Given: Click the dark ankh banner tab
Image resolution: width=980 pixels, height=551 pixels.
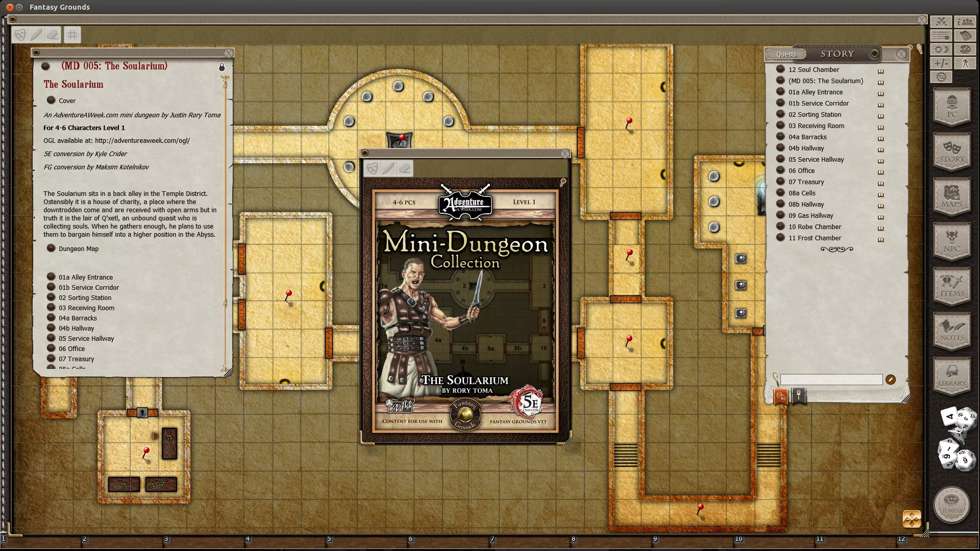Looking at the screenshot, I should pos(799,396).
